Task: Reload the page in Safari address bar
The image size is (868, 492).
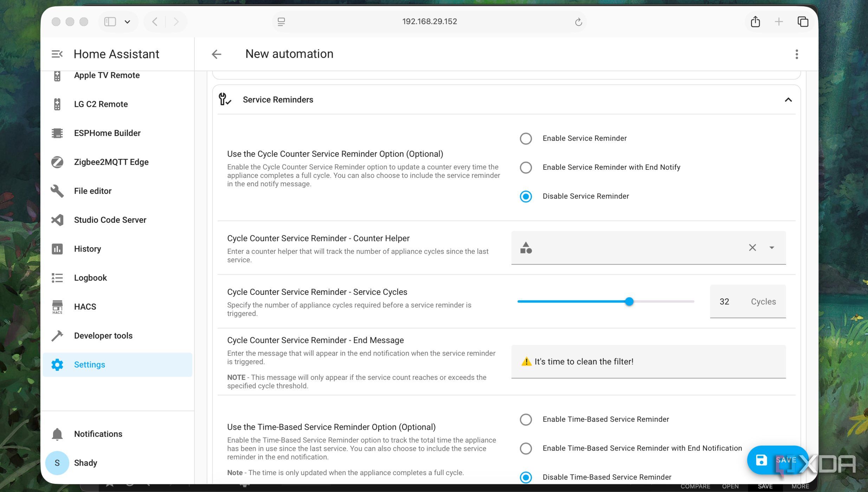Action: pyautogui.click(x=578, y=22)
